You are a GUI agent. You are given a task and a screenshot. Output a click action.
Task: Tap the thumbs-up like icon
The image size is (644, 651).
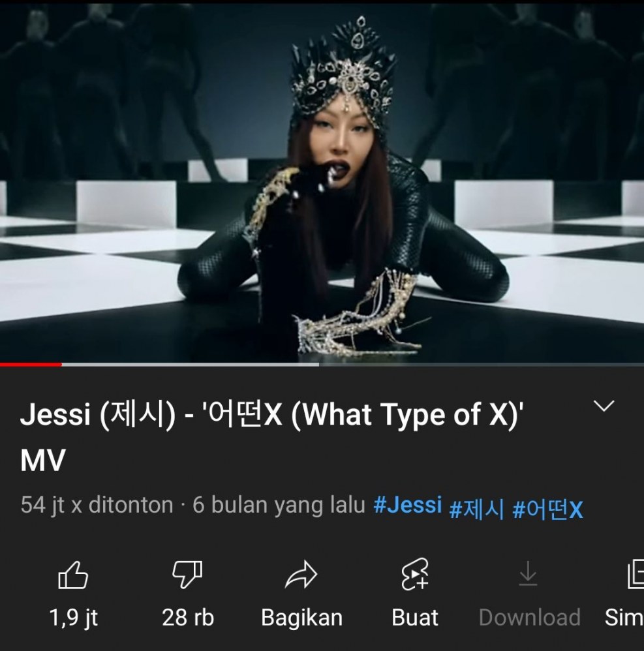pos(73,575)
